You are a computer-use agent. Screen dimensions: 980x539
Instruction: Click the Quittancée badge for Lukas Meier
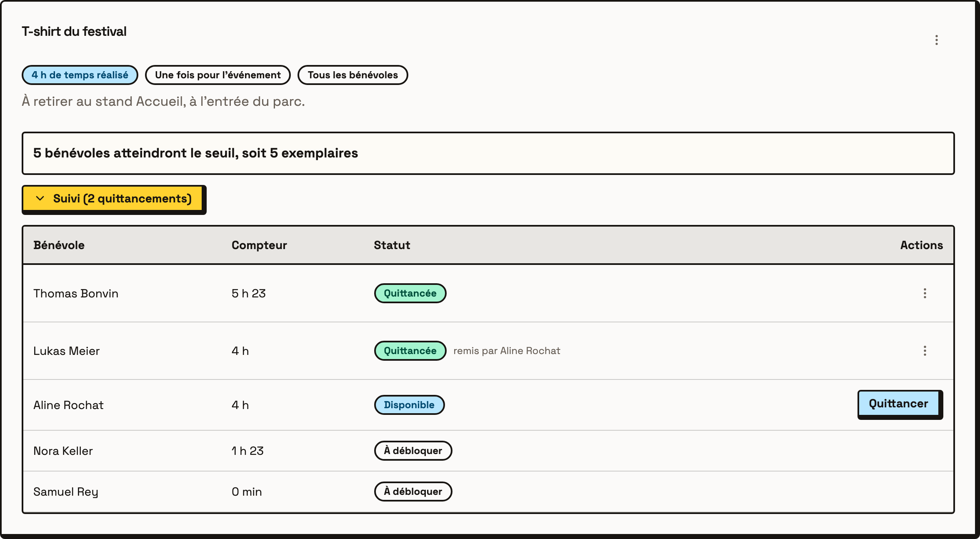coord(410,351)
